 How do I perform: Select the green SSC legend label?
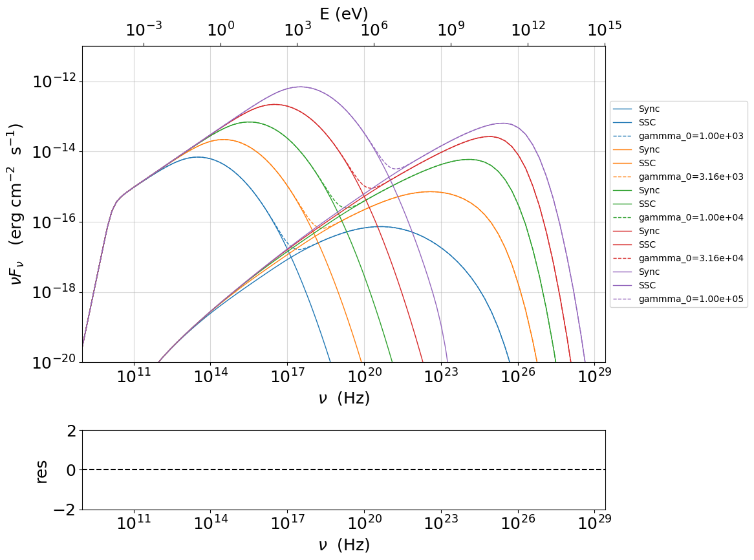point(647,204)
